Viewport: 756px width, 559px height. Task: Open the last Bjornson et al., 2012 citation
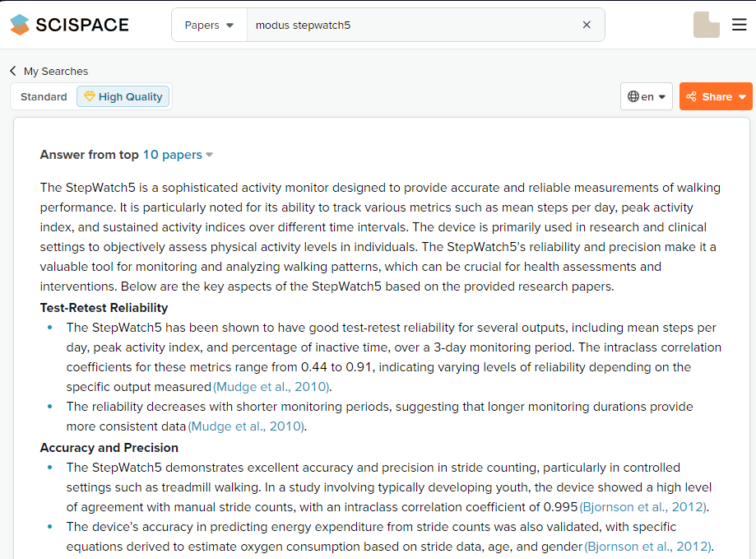[x=648, y=547]
